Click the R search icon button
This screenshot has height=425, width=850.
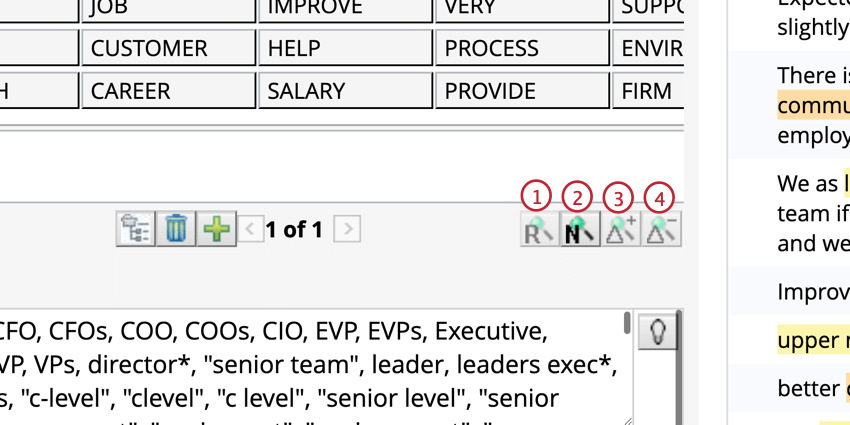point(539,230)
